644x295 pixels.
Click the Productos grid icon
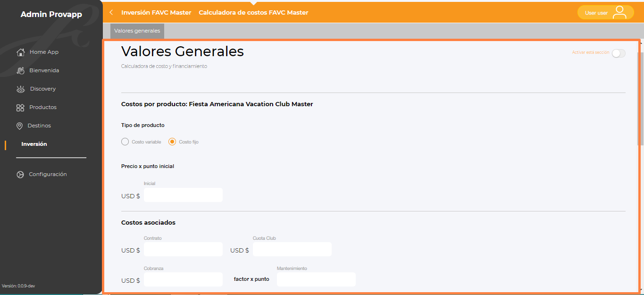pos(20,108)
